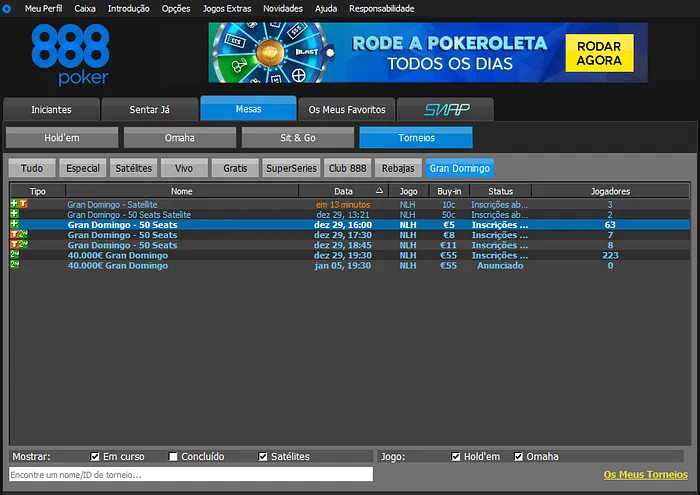700x495 pixels.
Task: Click RODAR AGORA banner button
Action: pyautogui.click(x=599, y=53)
